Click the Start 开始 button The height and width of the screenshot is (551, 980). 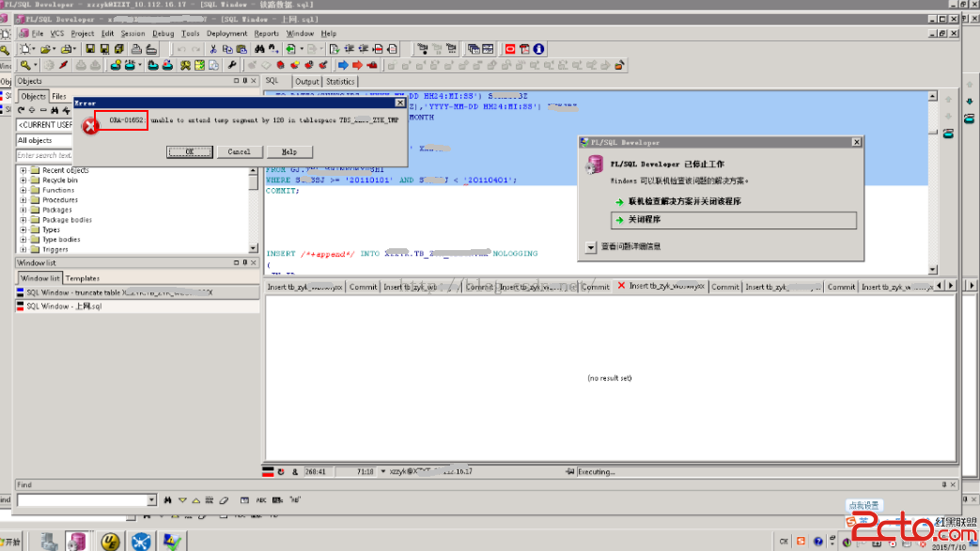pyautogui.click(x=11, y=542)
